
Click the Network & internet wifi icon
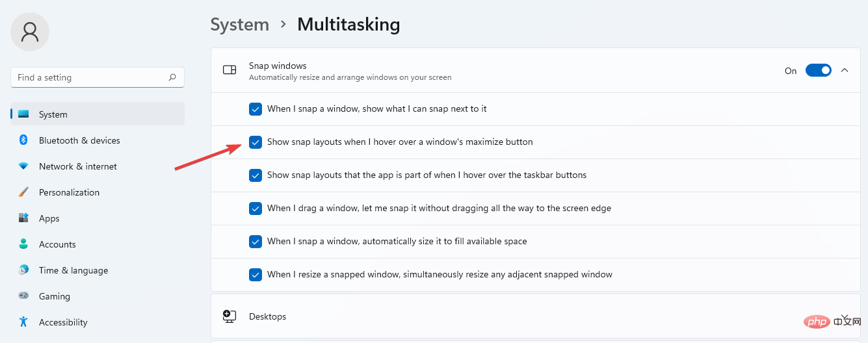pos(24,166)
